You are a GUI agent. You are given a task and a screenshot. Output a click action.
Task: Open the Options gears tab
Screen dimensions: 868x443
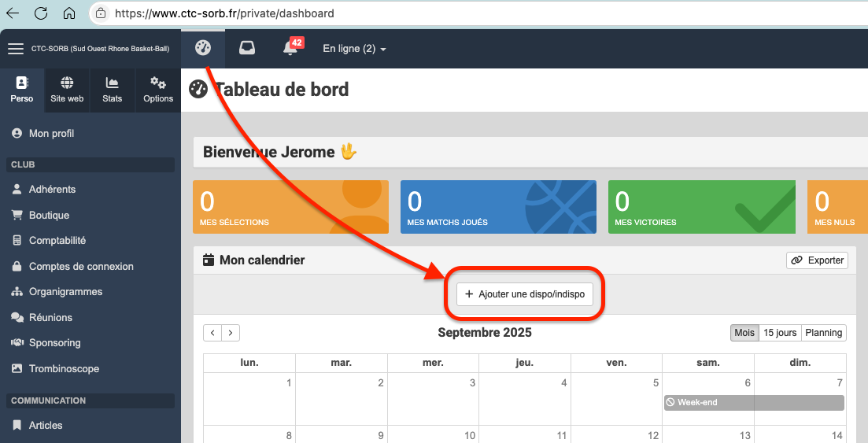pos(158,90)
